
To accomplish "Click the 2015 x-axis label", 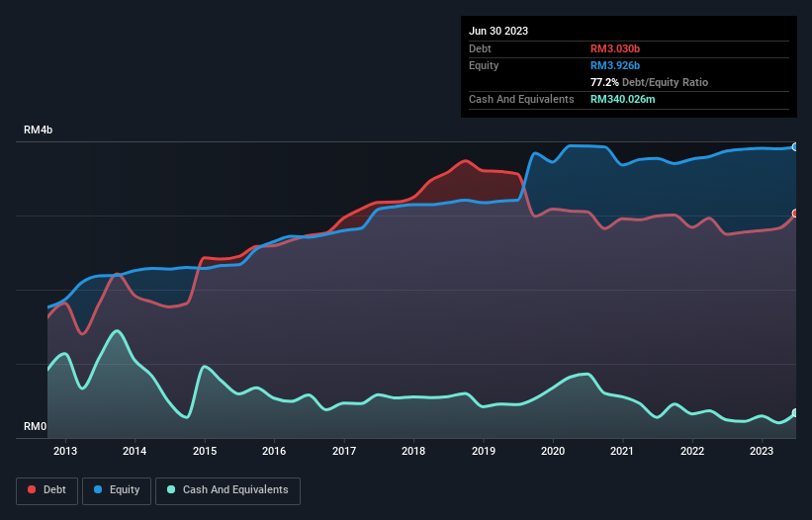I will point(205,451).
